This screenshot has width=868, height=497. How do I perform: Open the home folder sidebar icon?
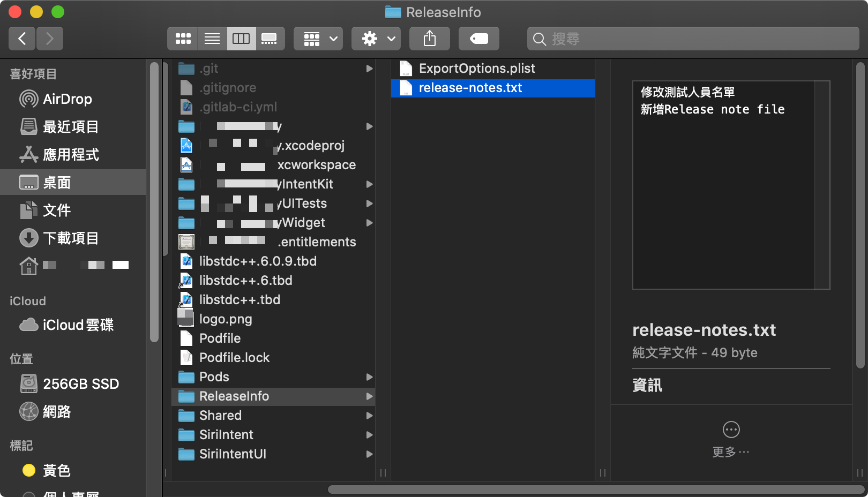coord(28,266)
